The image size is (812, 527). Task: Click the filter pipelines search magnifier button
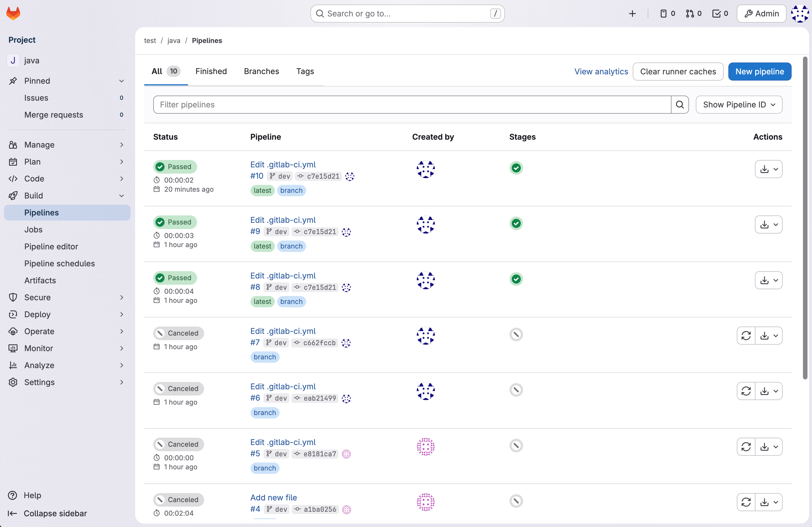tap(679, 105)
